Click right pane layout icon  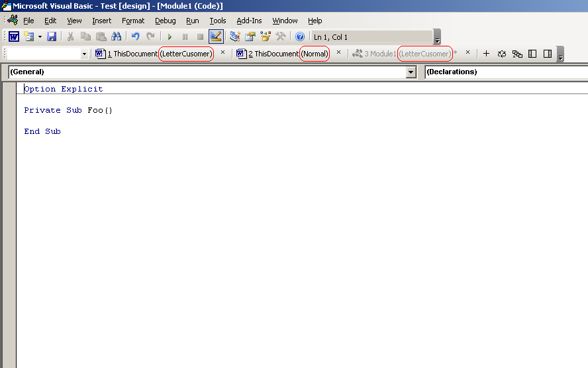[548, 54]
